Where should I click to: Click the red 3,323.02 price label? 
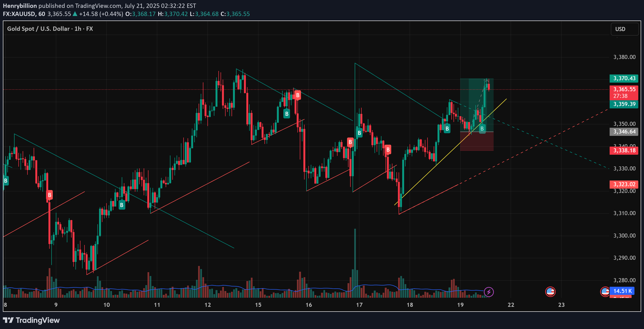624,185
